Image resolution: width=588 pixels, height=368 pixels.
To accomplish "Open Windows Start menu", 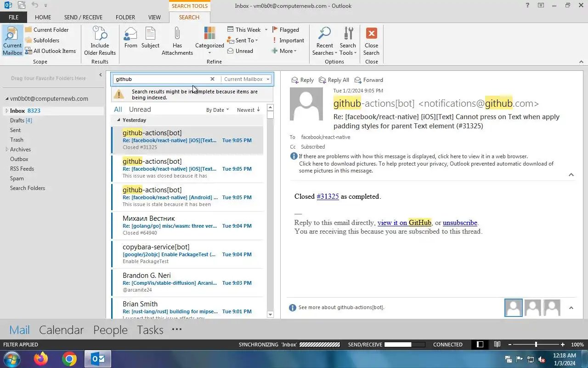I will tap(12, 359).
